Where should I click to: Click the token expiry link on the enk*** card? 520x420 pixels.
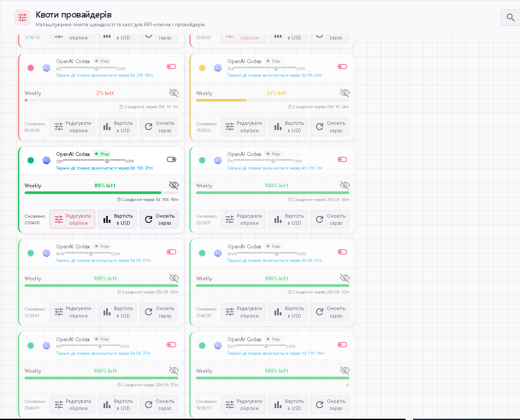[x=103, y=261]
